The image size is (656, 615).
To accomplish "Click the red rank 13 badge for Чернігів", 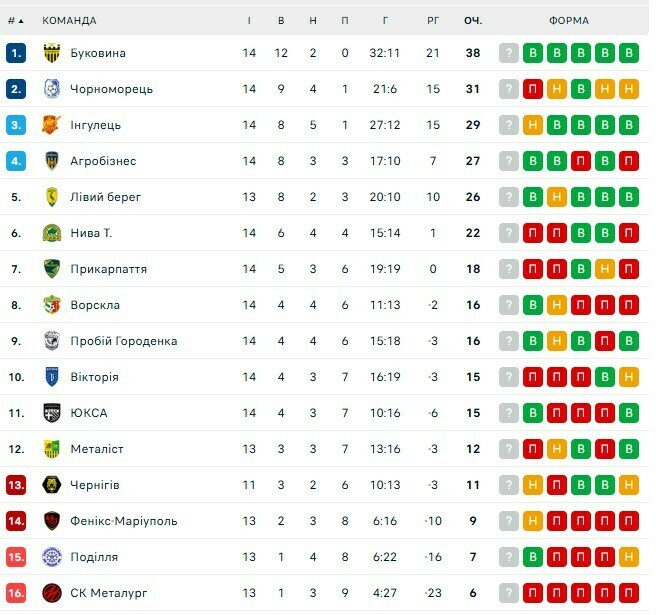I will pyautogui.click(x=16, y=485).
